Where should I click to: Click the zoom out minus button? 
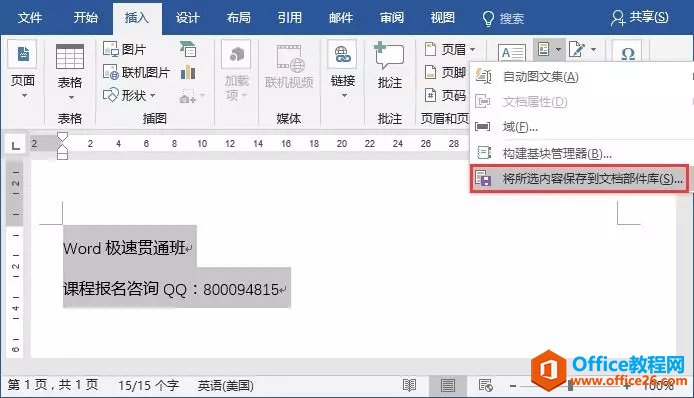513,386
